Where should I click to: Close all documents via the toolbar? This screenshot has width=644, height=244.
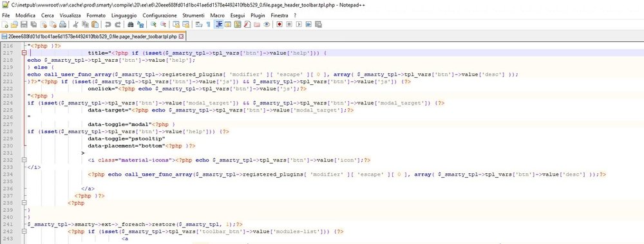pyautogui.click(x=53, y=24)
